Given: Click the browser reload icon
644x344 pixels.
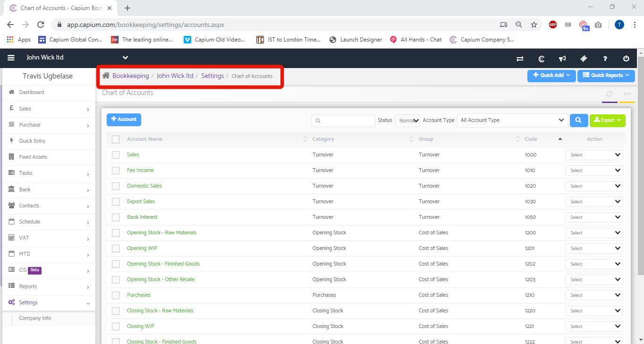Looking at the screenshot, I should click(41, 25).
